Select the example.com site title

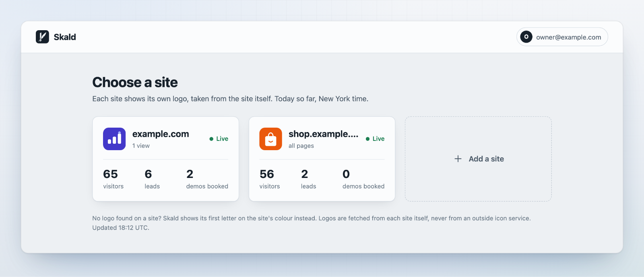(161, 134)
